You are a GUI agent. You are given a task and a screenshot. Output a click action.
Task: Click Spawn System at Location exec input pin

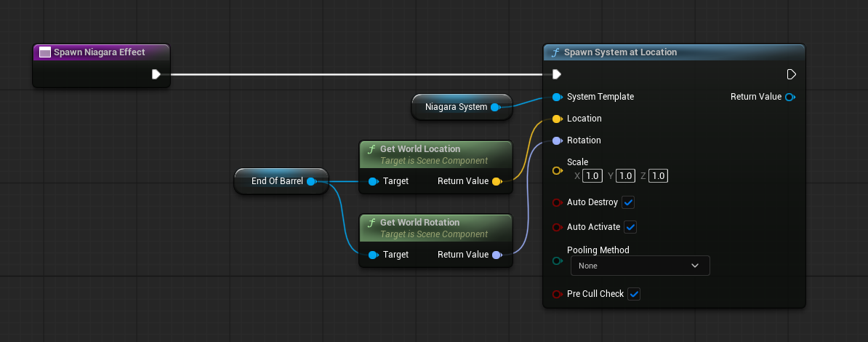tap(557, 74)
